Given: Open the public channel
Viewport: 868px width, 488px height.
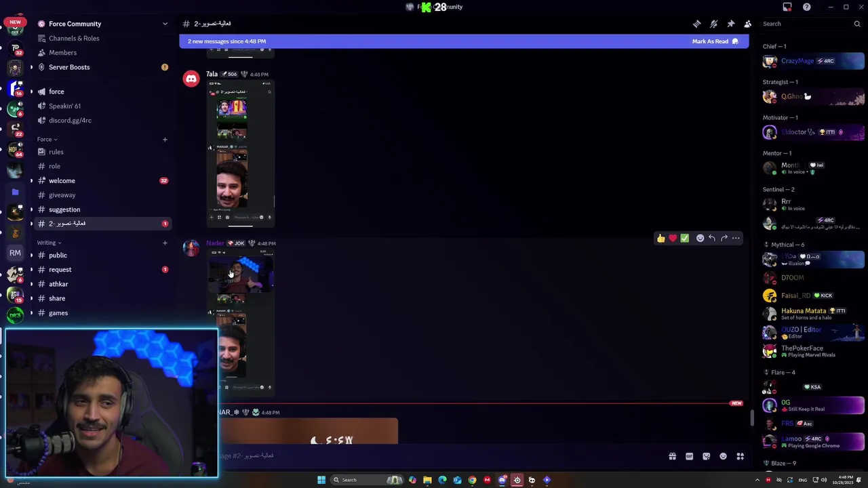Looking at the screenshot, I should pyautogui.click(x=102, y=255).
